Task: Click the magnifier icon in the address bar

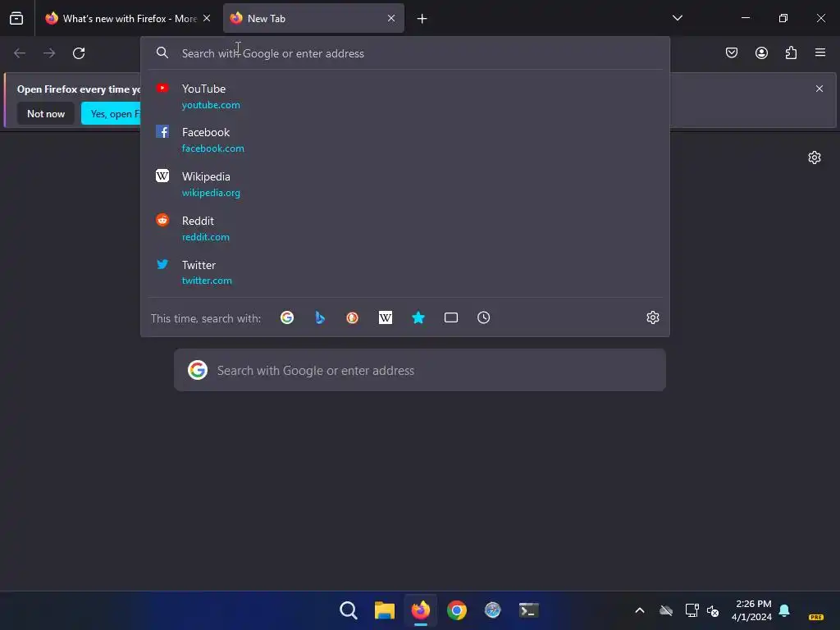Action: pyautogui.click(x=162, y=52)
